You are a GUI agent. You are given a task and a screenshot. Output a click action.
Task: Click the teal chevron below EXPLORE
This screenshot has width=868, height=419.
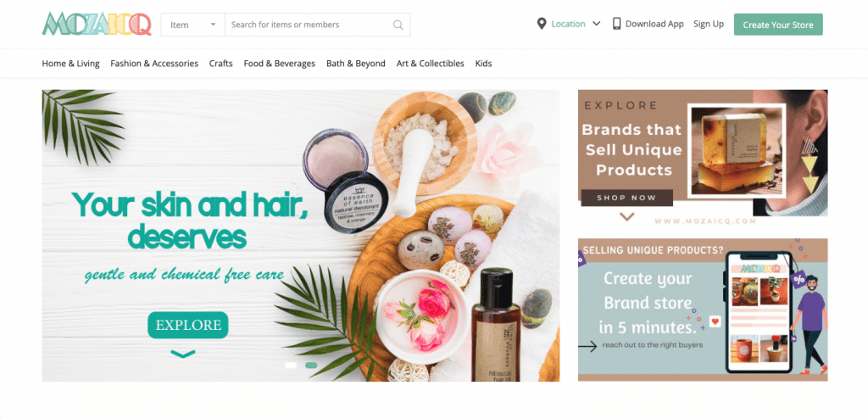[183, 354]
